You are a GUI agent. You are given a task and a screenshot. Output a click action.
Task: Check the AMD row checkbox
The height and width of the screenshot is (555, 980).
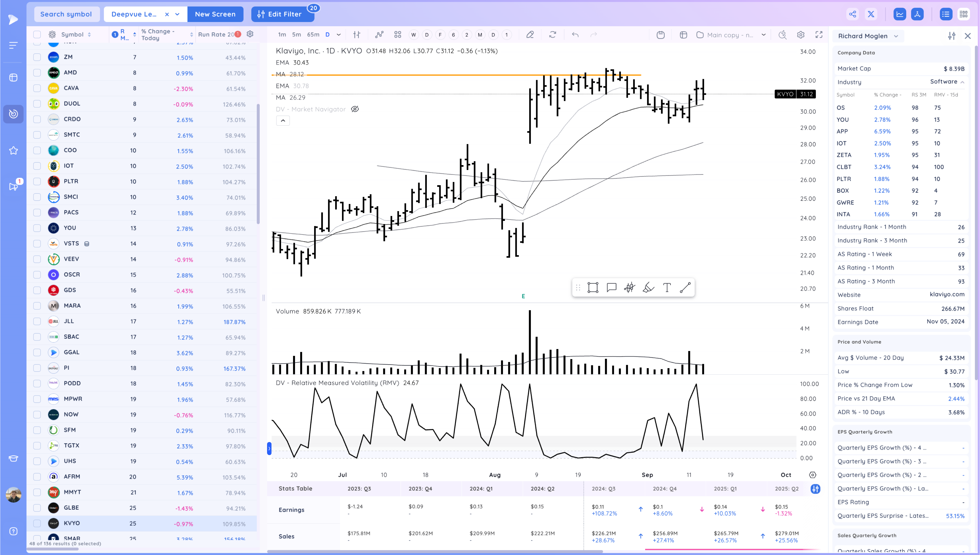tap(37, 72)
